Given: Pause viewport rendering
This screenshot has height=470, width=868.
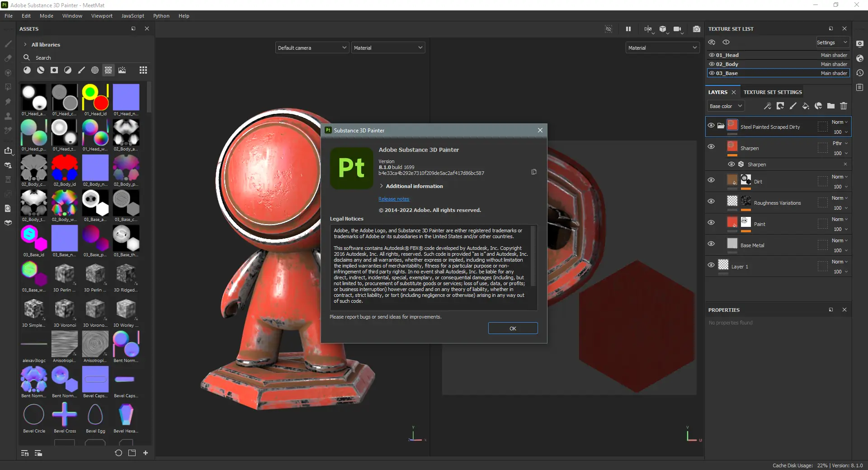Looking at the screenshot, I should click(628, 29).
